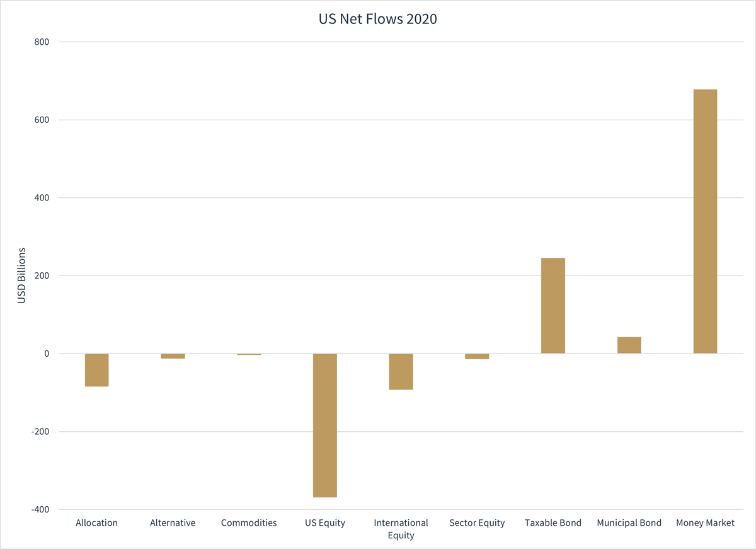Click the Alternative bar

(173, 356)
